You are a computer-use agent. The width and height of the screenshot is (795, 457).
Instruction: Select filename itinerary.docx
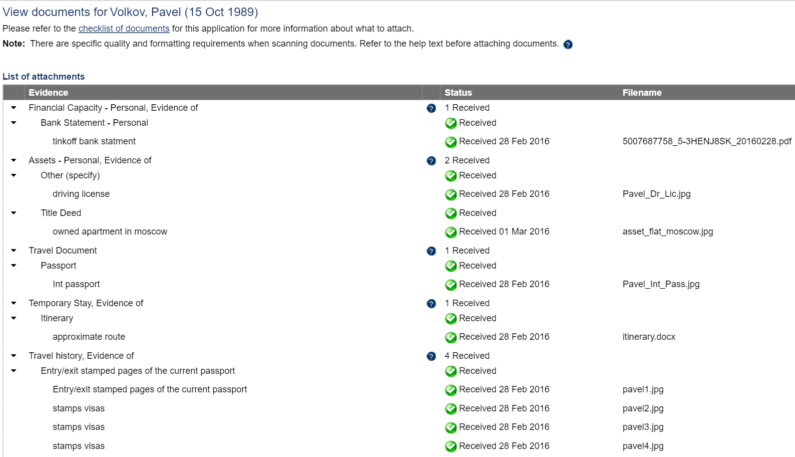649,337
